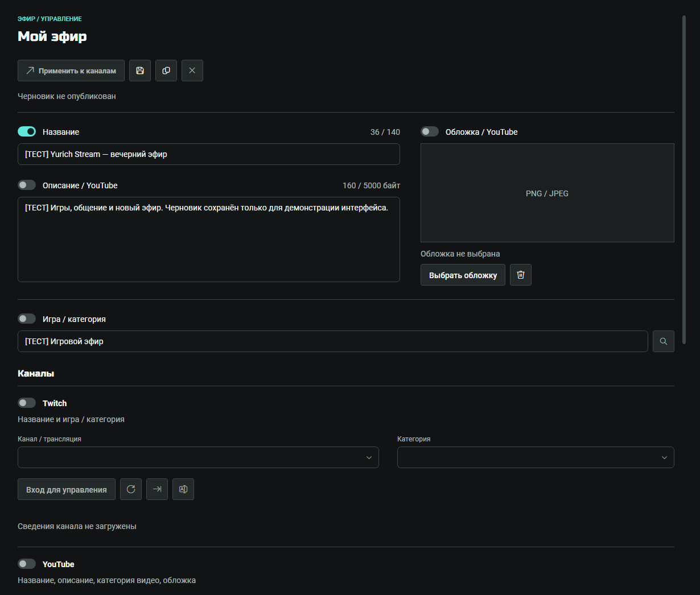Open the Категория dropdown
700x595 pixels.
[536, 457]
